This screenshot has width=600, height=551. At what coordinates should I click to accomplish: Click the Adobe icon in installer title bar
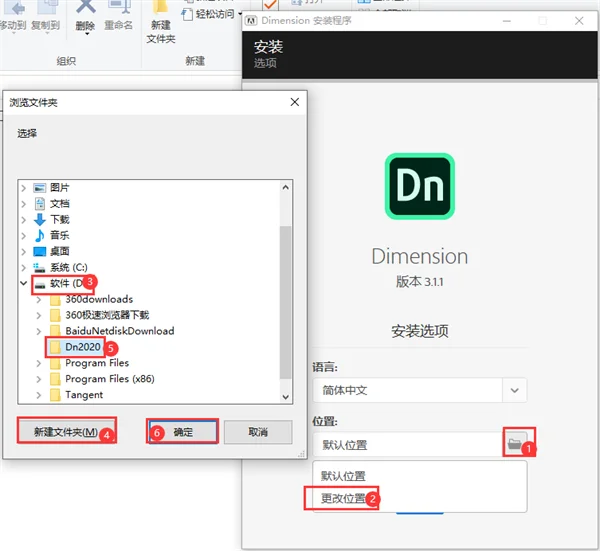coord(251,21)
